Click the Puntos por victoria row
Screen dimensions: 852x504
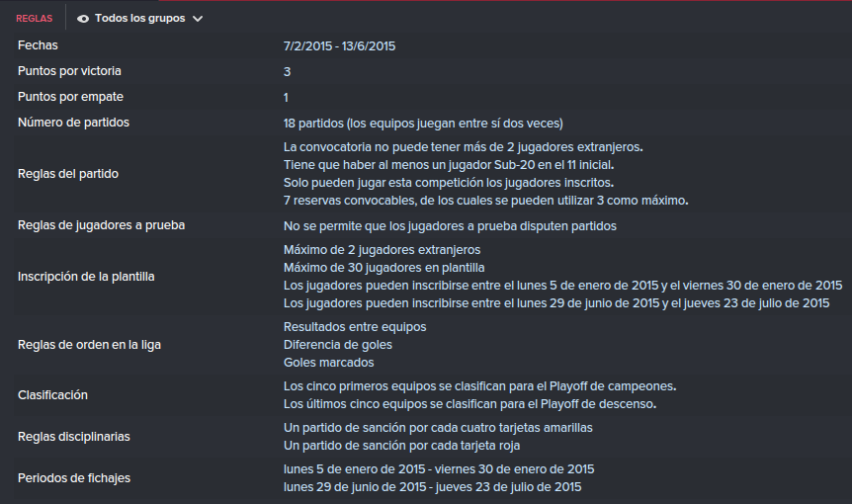tap(426, 71)
